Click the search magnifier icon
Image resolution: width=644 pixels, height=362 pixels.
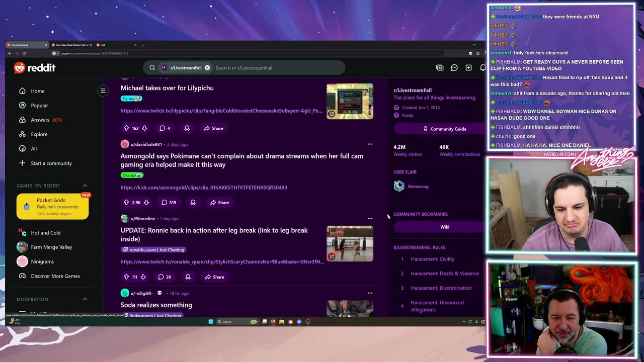pos(152,68)
